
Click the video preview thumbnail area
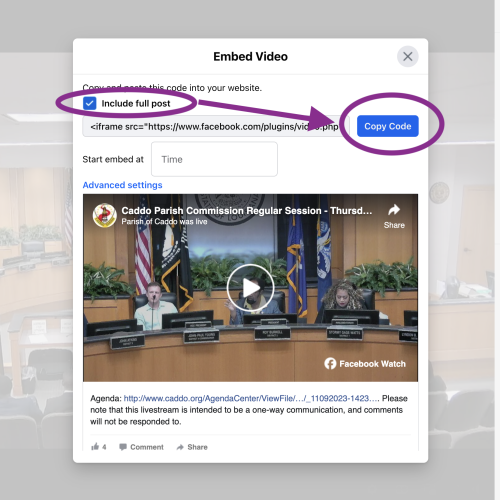click(x=250, y=288)
